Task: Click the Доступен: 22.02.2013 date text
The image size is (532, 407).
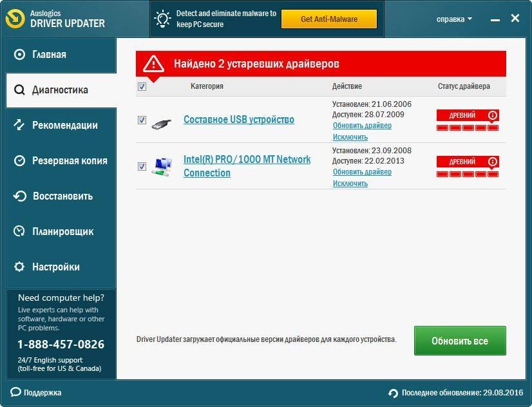Action: coord(368,161)
